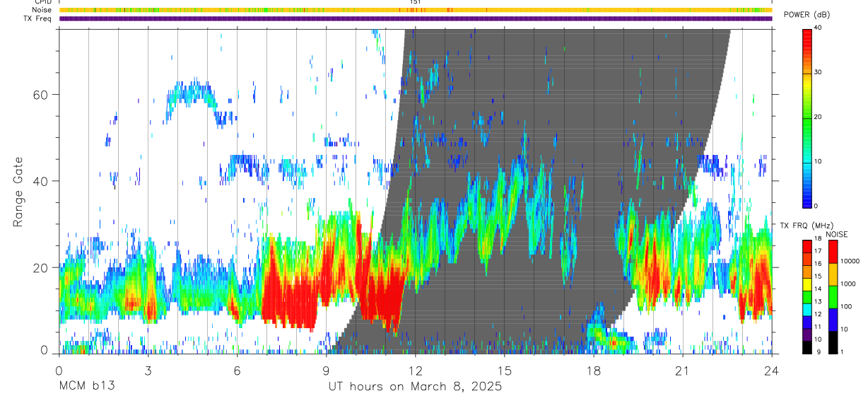The image size is (868, 401).
Task: Click the MCM b13 radar beam label
Action: pyautogui.click(x=86, y=386)
